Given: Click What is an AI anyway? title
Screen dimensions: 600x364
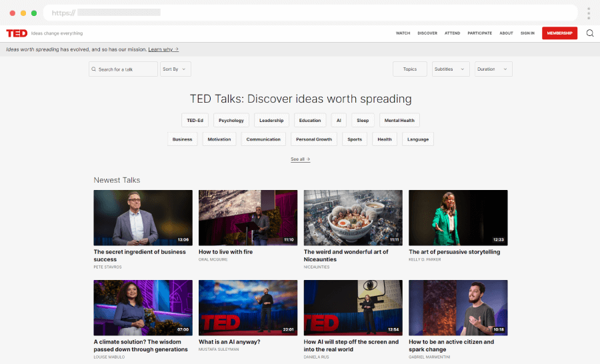Looking at the screenshot, I should tap(229, 342).
